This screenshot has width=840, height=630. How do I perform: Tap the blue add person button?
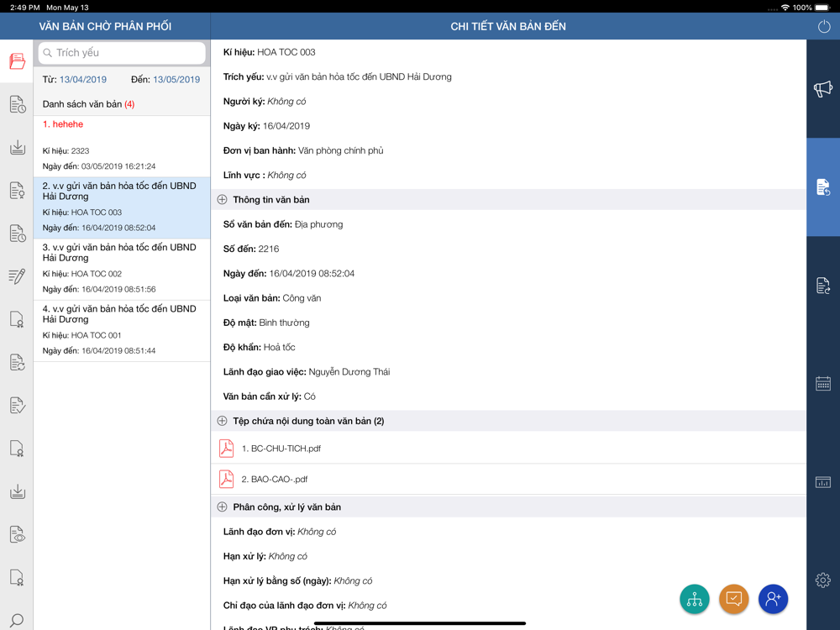(x=773, y=599)
